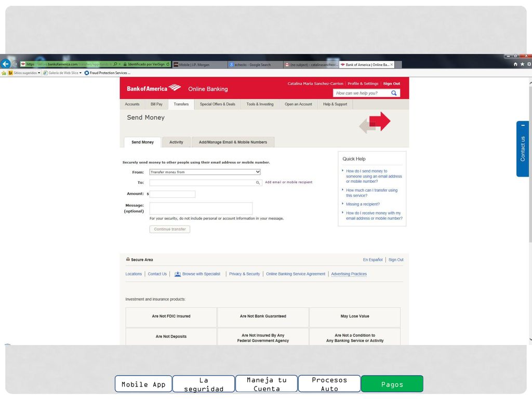This screenshot has width=532, height=399.
Task: Click Privacy & Security footer link
Action: (x=244, y=274)
